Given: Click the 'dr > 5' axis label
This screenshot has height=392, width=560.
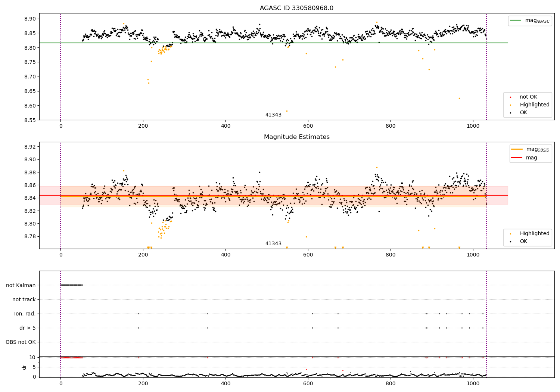Looking at the screenshot, I should pos(28,328).
